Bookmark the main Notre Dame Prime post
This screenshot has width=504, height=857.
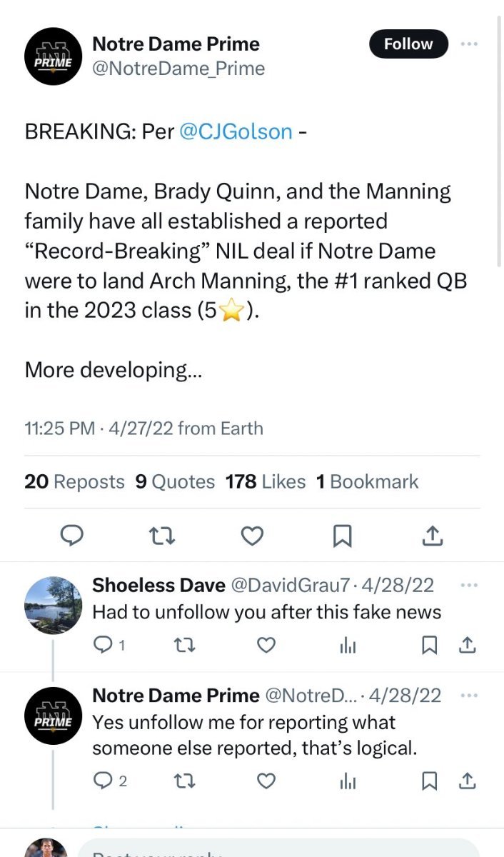(343, 535)
